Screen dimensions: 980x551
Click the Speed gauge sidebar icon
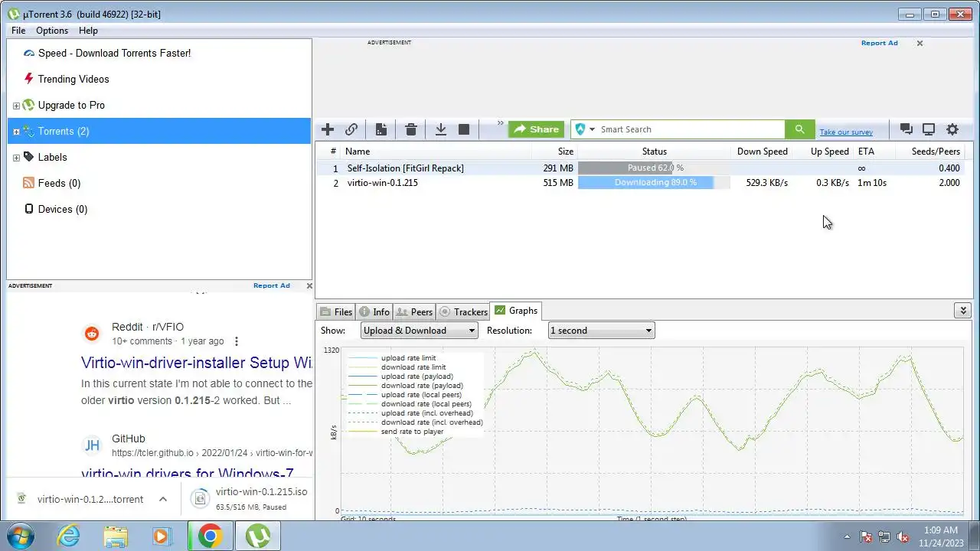[28, 53]
